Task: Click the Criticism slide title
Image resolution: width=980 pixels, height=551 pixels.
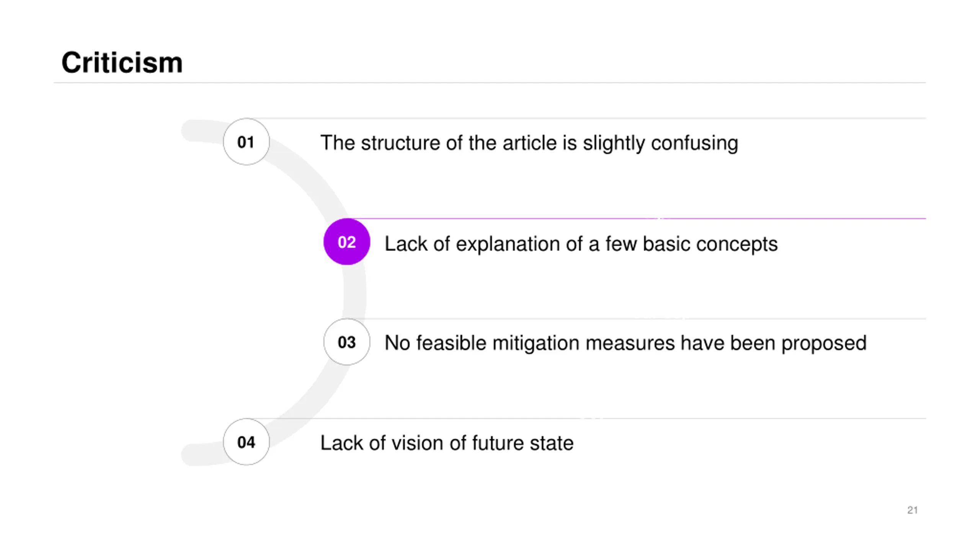Action: (x=122, y=62)
